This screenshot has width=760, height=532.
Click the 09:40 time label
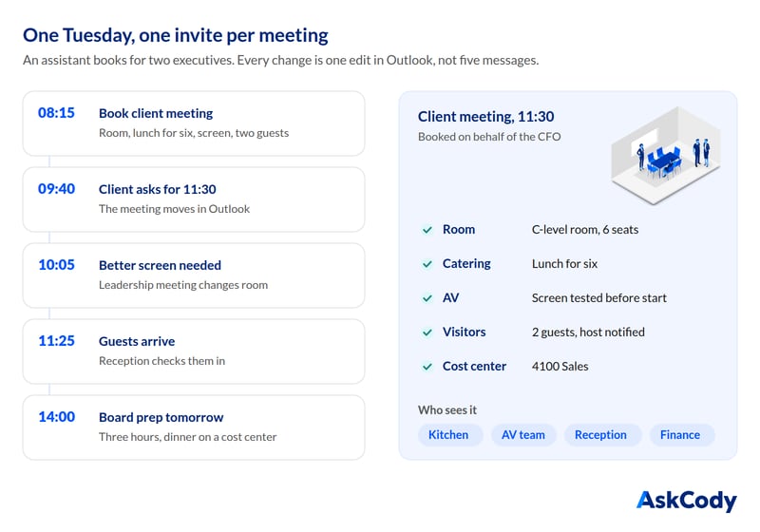point(56,189)
